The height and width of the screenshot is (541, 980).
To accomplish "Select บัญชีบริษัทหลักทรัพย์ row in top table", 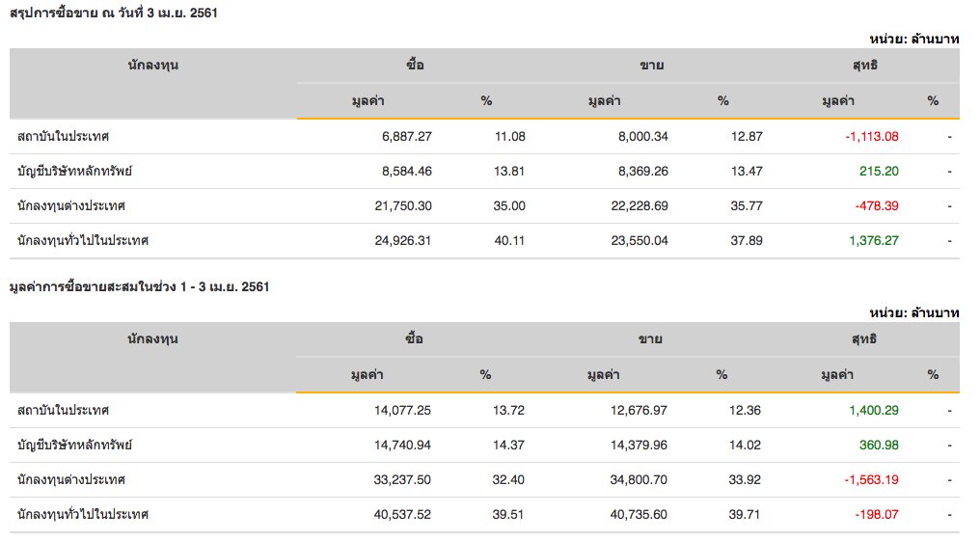I will click(74, 172).
